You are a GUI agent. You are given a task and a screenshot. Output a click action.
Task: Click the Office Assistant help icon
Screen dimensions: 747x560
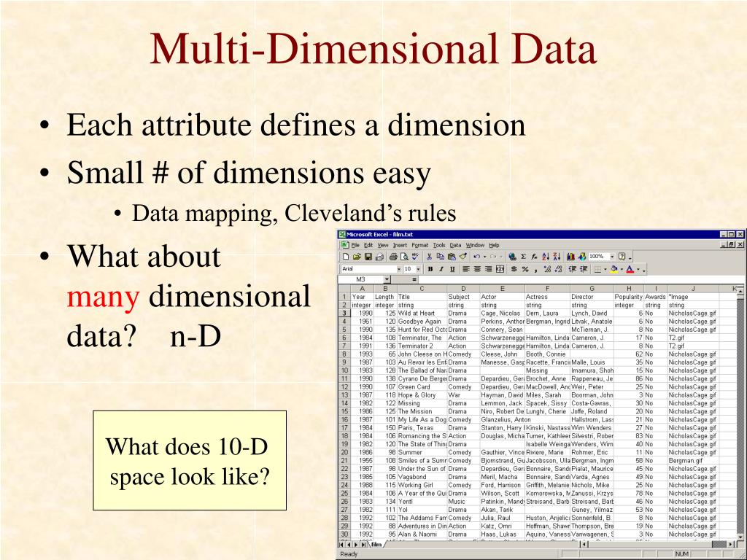(x=622, y=256)
